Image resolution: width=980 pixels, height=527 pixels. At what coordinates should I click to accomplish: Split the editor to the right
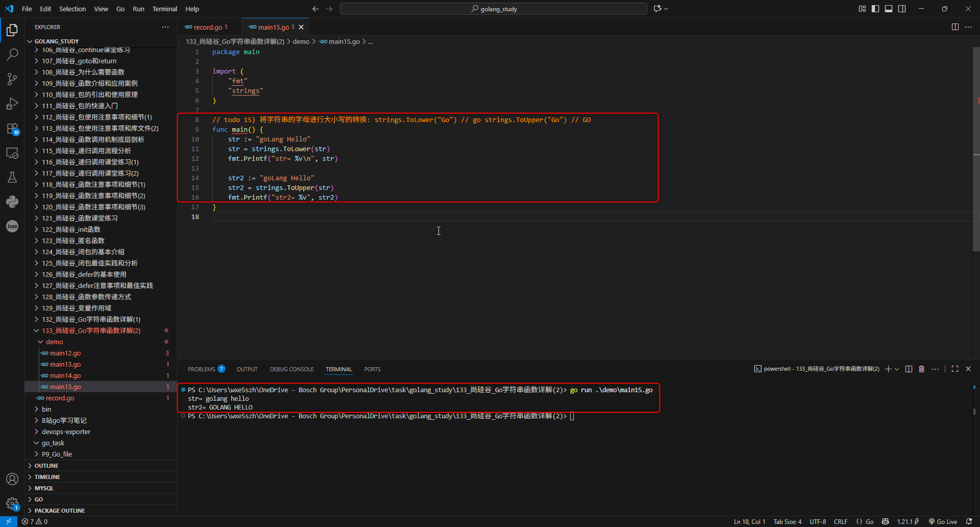955,27
